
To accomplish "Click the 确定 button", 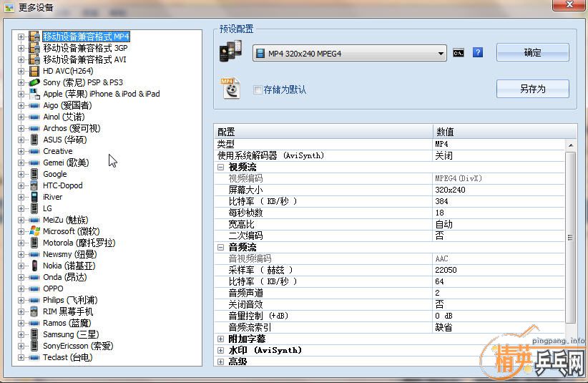I will (532, 52).
